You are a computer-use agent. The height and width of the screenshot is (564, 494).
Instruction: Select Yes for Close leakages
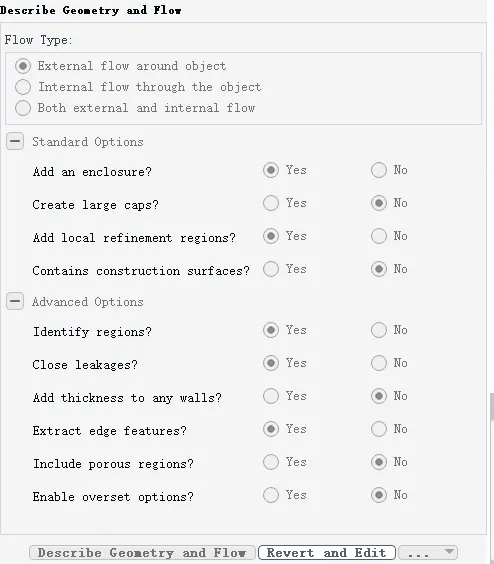tap(271, 363)
